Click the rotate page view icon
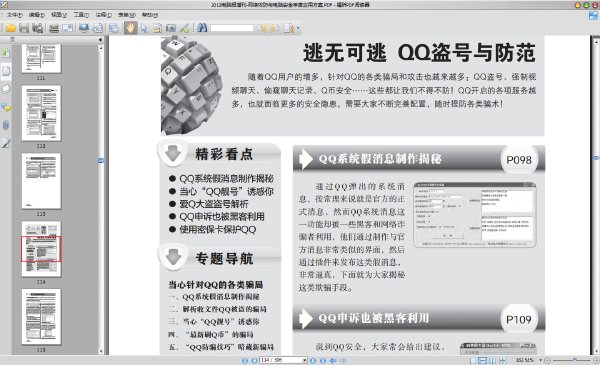The width and height of the screenshot is (600, 365). [98, 28]
